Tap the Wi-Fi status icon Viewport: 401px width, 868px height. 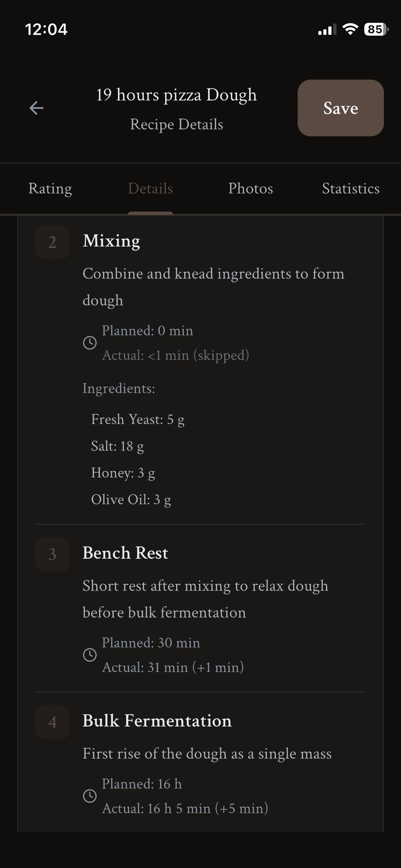pyautogui.click(x=350, y=29)
